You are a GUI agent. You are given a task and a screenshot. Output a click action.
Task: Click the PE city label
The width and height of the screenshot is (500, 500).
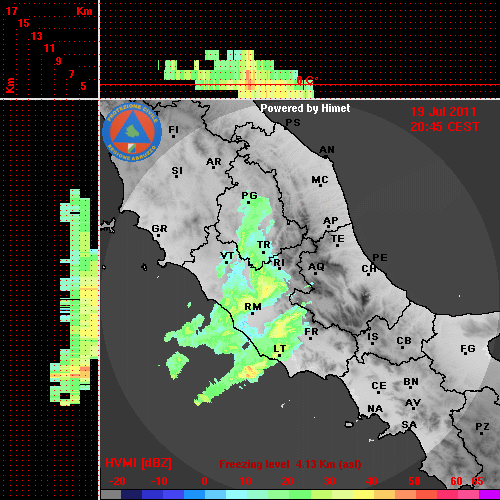point(380,258)
